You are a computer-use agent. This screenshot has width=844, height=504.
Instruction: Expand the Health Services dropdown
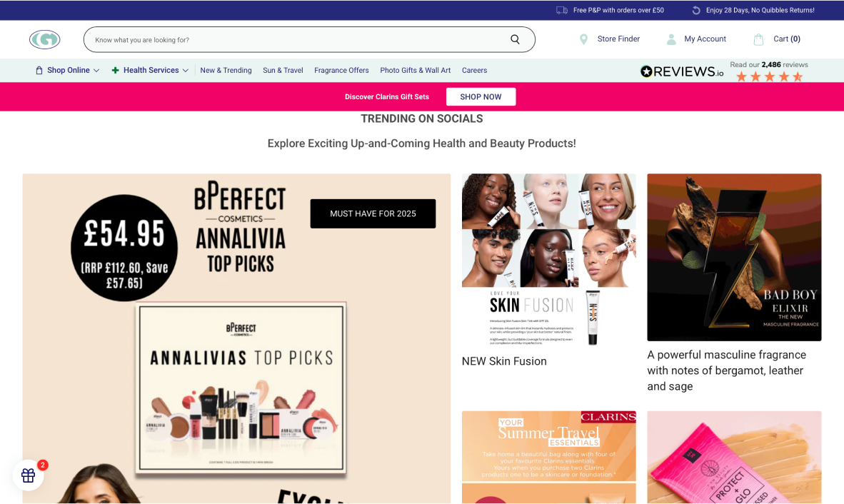click(150, 71)
